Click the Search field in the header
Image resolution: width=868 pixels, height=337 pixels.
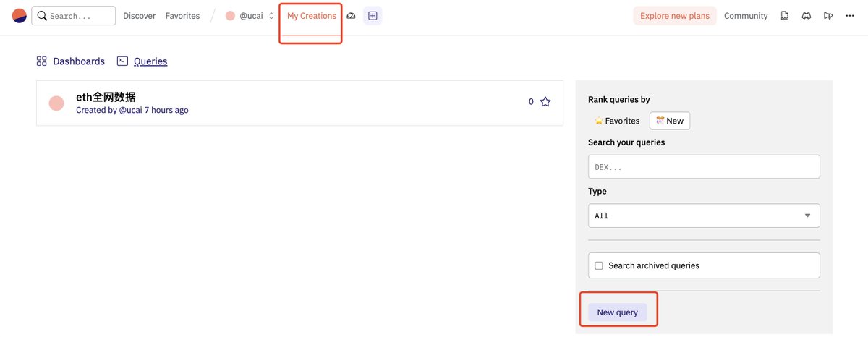[x=74, y=16]
